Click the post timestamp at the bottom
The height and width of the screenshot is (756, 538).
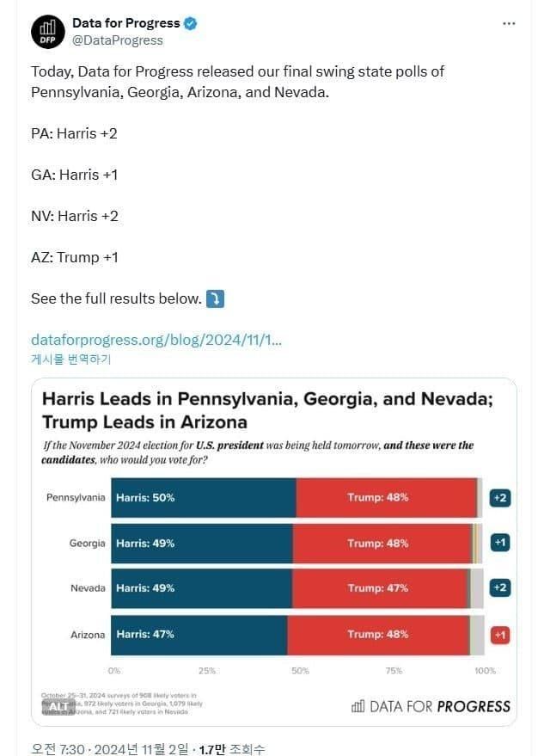pyautogui.click(x=109, y=749)
